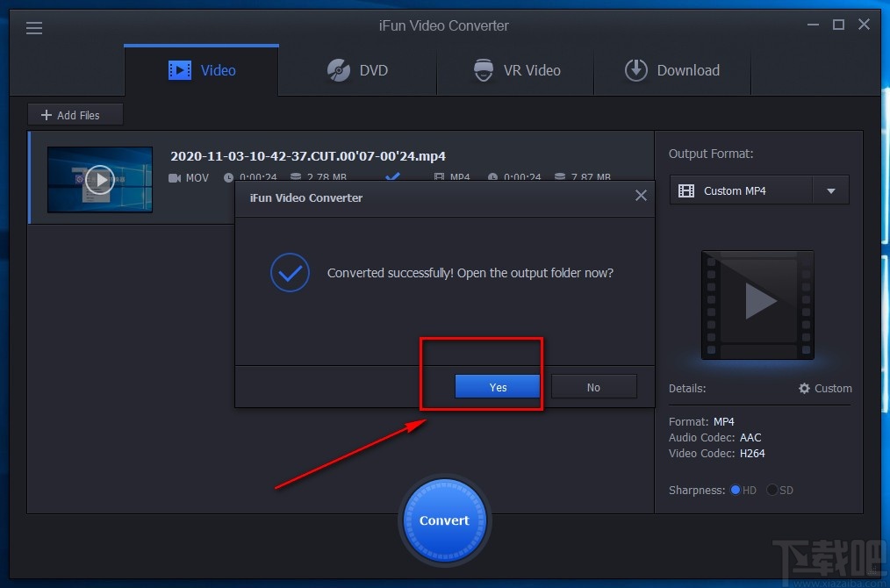
Task: Click the MP4 output format icon in file row
Action: (x=439, y=177)
